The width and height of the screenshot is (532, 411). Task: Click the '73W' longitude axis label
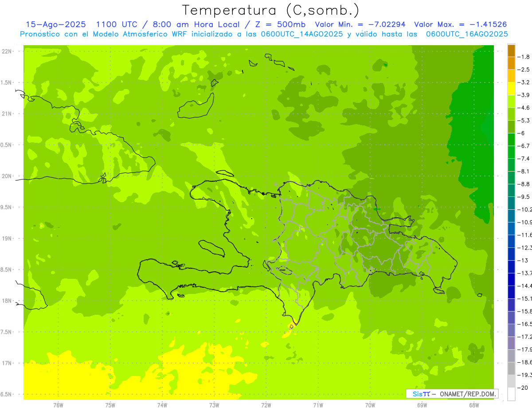pyautogui.click(x=214, y=405)
